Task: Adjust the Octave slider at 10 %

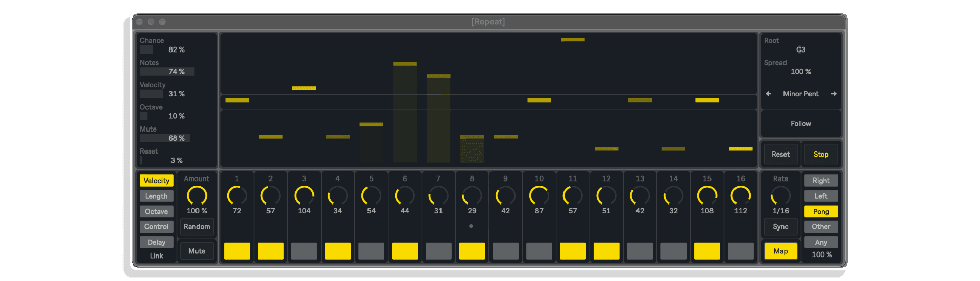Action: tap(177, 116)
